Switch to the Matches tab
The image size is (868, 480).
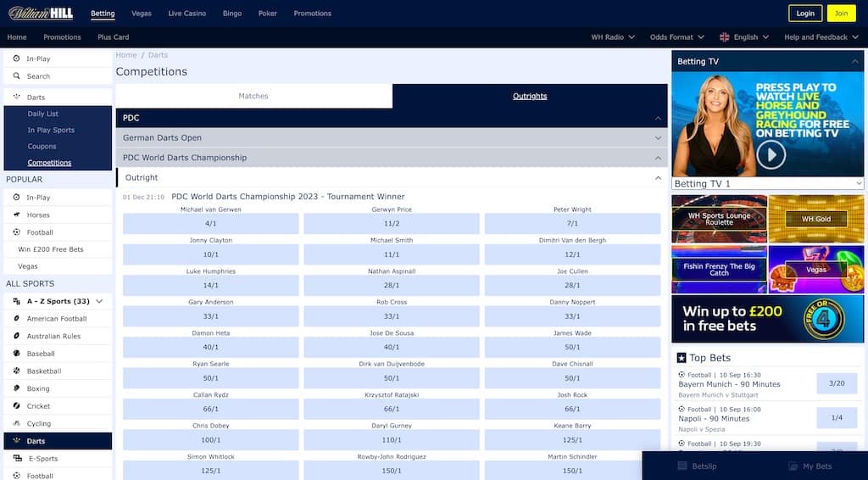tap(253, 96)
